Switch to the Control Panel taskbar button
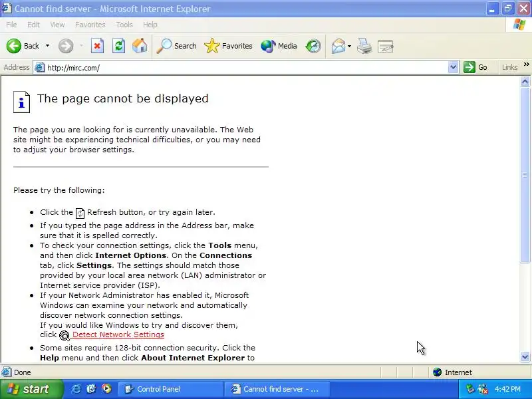 tap(171, 389)
